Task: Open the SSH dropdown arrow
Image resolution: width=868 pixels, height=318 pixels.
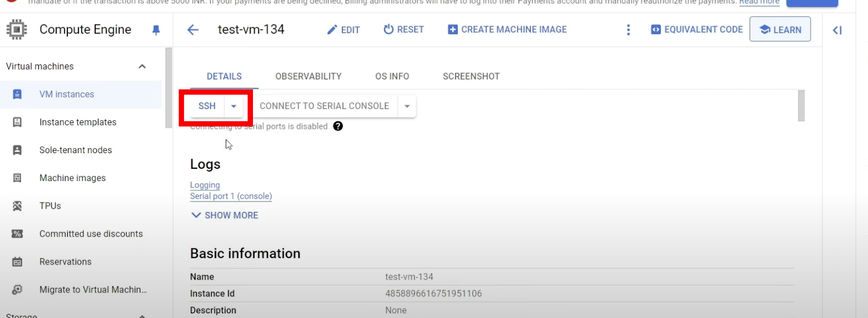Action: (233, 106)
